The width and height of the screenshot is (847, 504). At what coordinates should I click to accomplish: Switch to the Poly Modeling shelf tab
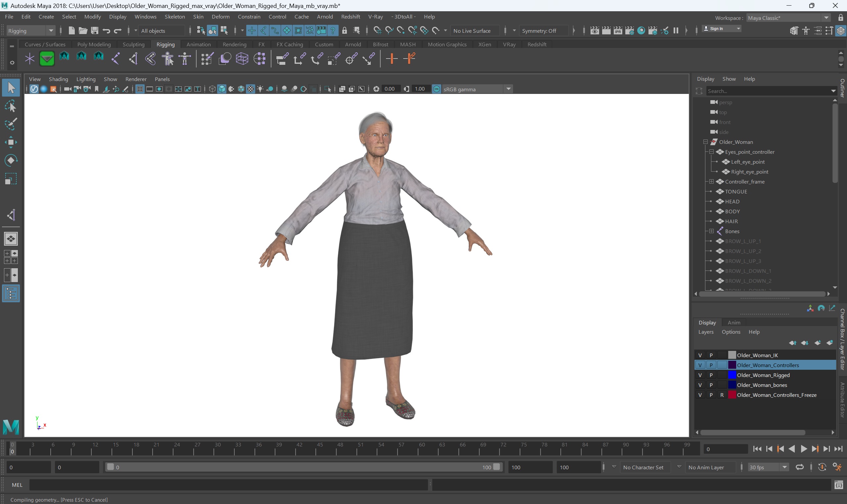pos(94,44)
